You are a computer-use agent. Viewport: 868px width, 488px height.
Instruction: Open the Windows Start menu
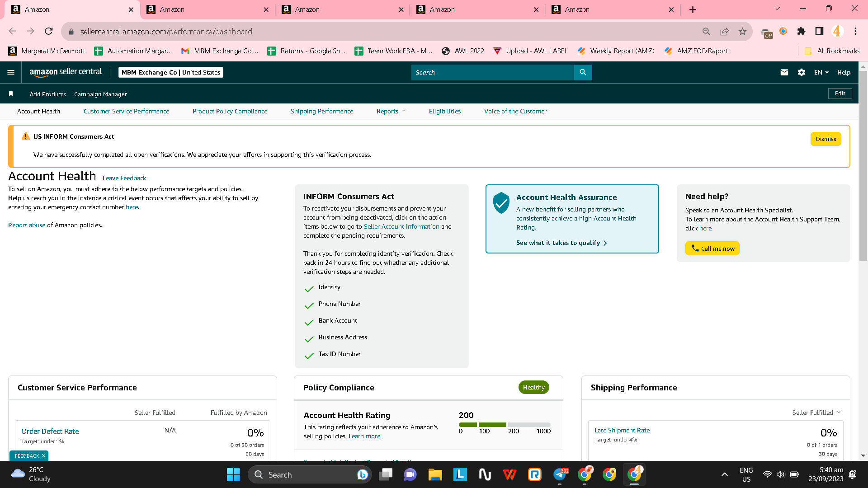tap(233, 474)
